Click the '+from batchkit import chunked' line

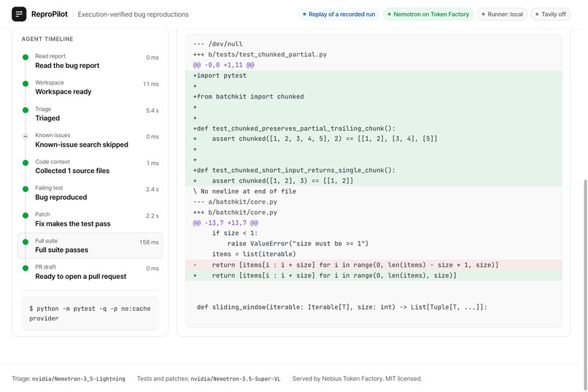(374, 96)
